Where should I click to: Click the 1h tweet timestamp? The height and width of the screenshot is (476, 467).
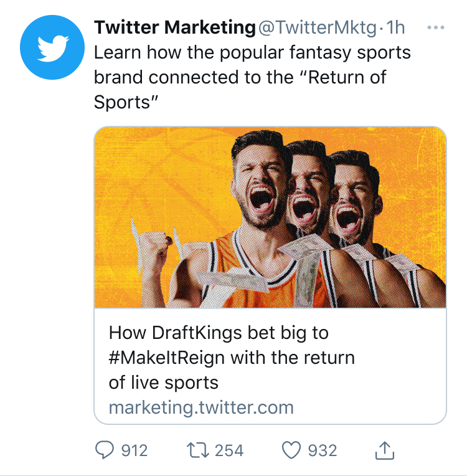[396, 28]
